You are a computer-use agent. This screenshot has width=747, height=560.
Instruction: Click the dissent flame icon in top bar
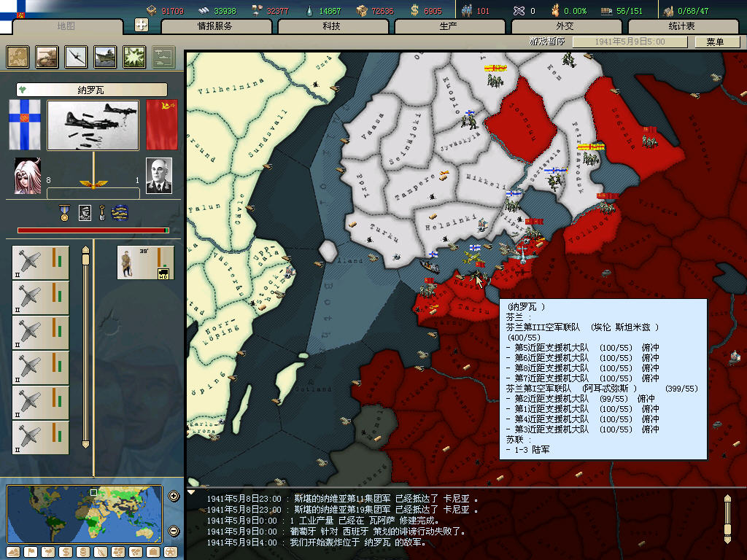pyautogui.click(x=555, y=10)
